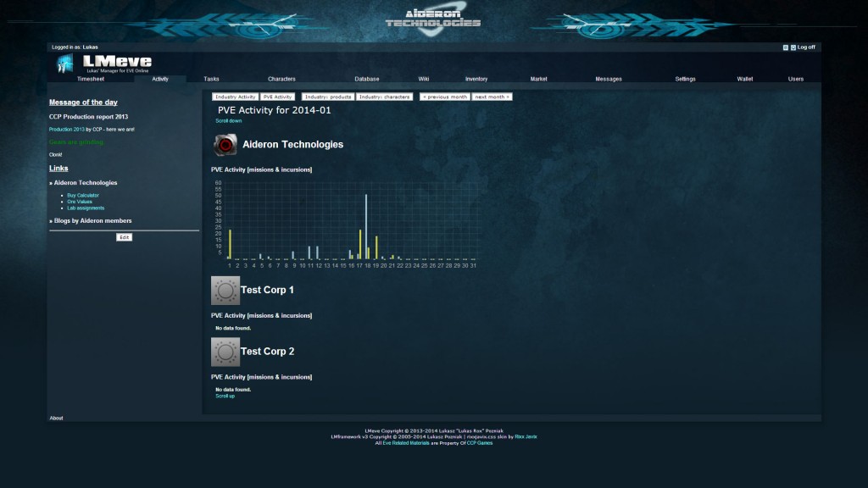Open the Wallet tab
Viewport: 868px width, 488px height.
[x=744, y=79]
